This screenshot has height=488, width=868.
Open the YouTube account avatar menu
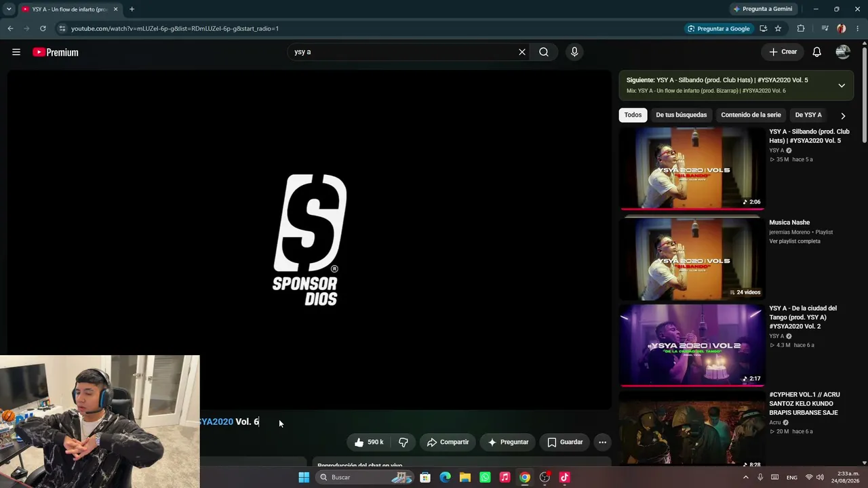pos(843,52)
